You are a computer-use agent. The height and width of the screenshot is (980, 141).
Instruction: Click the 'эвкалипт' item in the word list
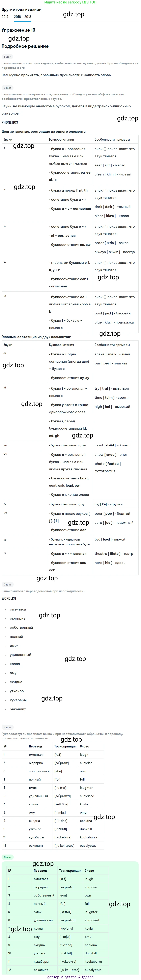point(18,709)
